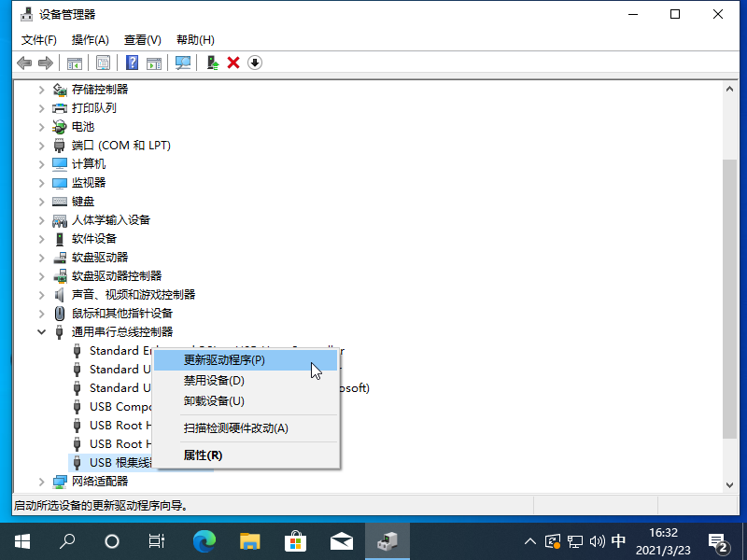
Task: Click the properties sheet toolbar icon
Action: [104, 63]
